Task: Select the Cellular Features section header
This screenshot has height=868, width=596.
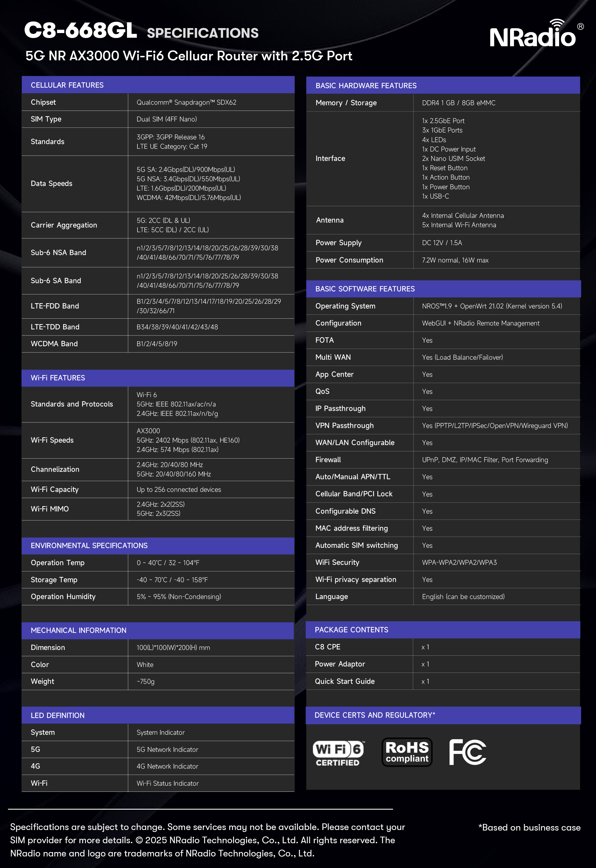Action: (67, 85)
